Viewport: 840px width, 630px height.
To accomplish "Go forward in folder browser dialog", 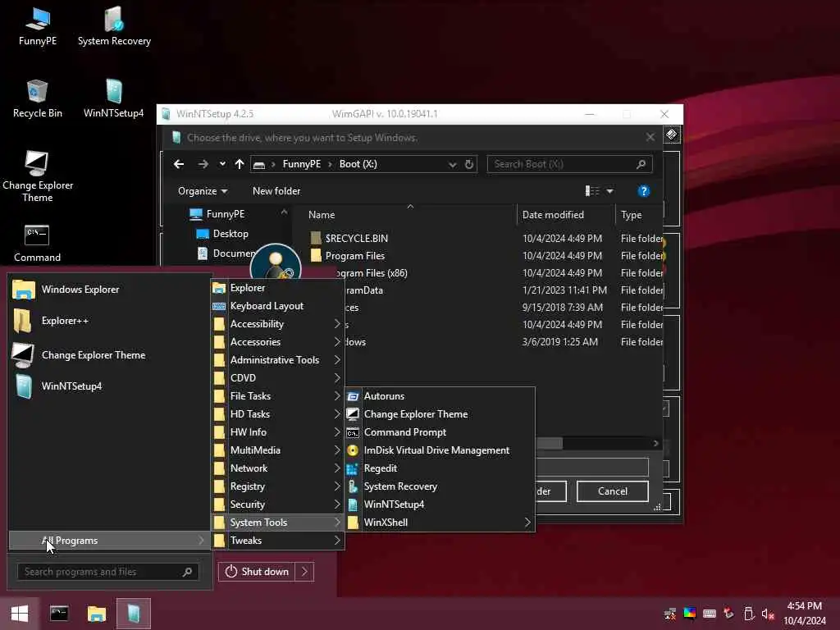I will click(x=203, y=164).
